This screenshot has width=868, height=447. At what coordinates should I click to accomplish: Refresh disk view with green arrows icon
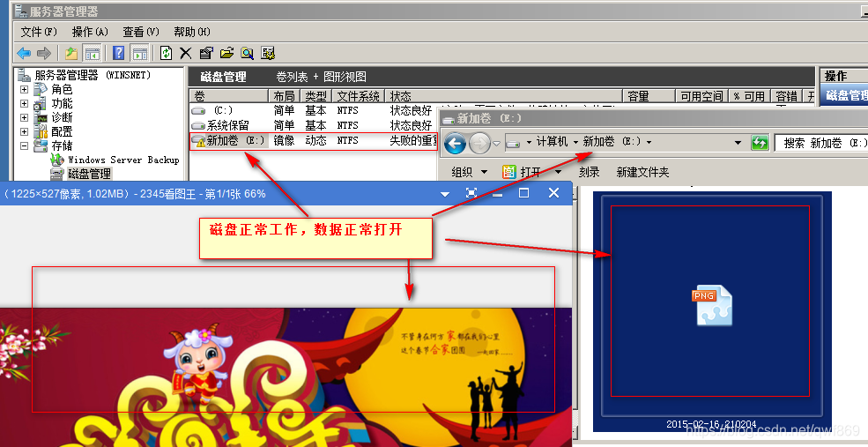[x=166, y=53]
